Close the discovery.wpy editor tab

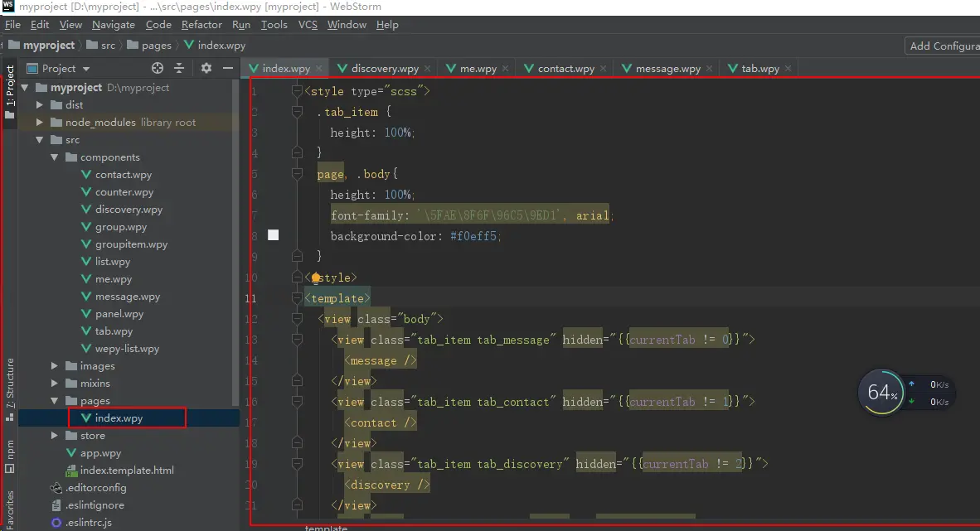click(x=428, y=68)
